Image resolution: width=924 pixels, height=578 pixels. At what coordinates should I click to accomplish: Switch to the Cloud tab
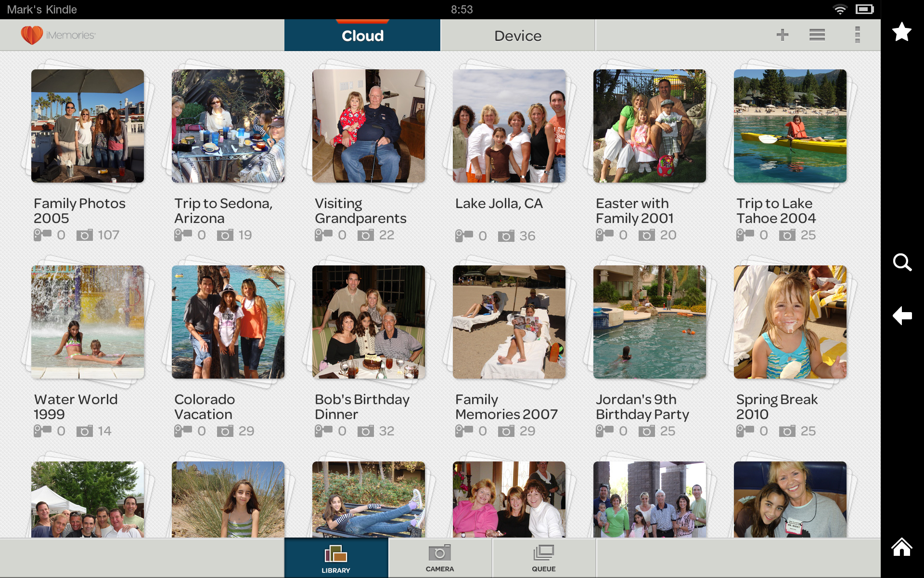pyautogui.click(x=362, y=35)
